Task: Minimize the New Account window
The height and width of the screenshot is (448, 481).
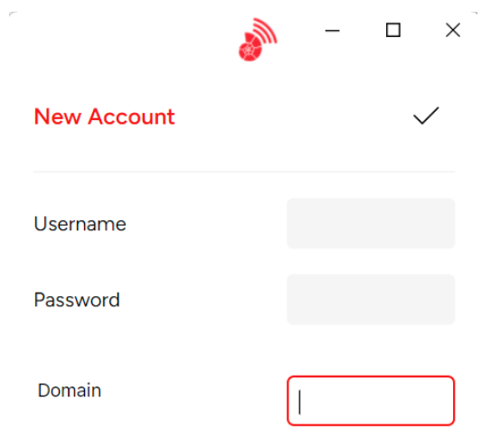Action: tap(332, 31)
